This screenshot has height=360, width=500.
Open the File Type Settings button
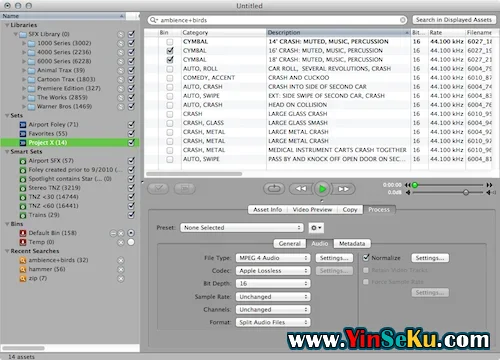click(x=334, y=258)
